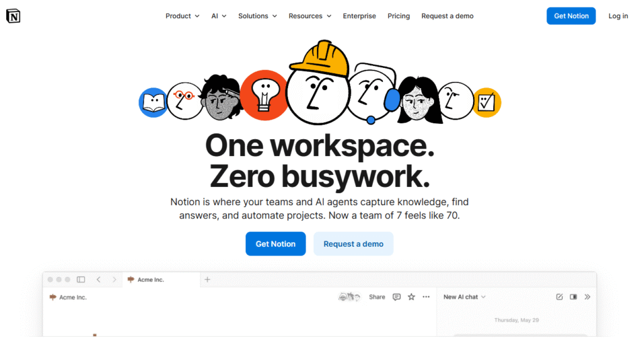Click the yellow checkbox character icon
Image resolution: width=644 pixels, height=343 pixels.
487,103
